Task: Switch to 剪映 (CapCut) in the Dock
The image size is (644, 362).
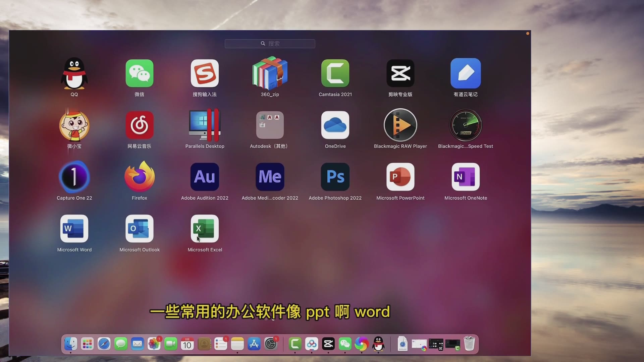Action: pos(328,344)
